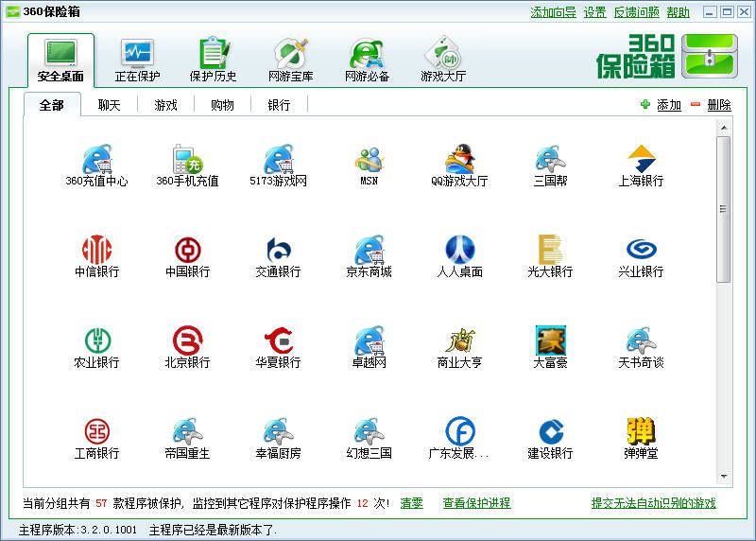Screen dimensions: 756x541
Task: Select the 幸福厨房 game icon
Action: [x=278, y=438]
